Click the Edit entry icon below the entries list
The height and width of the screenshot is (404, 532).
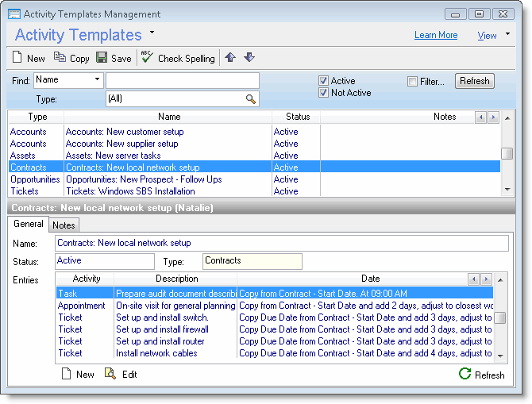tap(110, 374)
